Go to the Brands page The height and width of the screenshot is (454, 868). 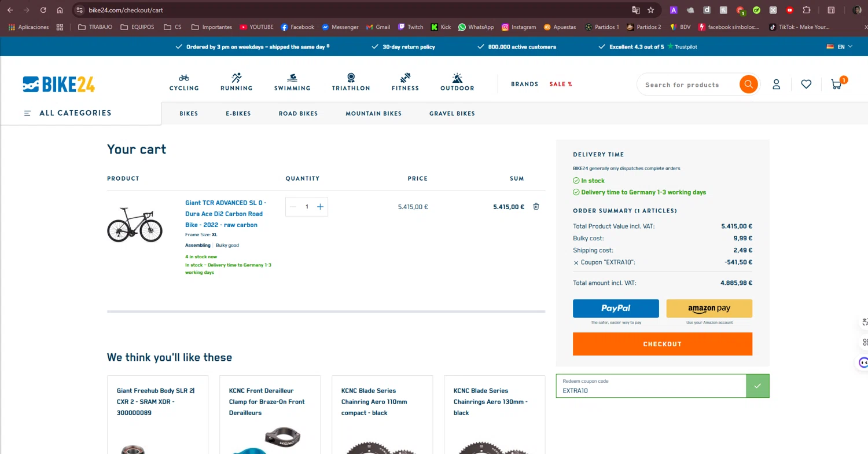point(525,85)
